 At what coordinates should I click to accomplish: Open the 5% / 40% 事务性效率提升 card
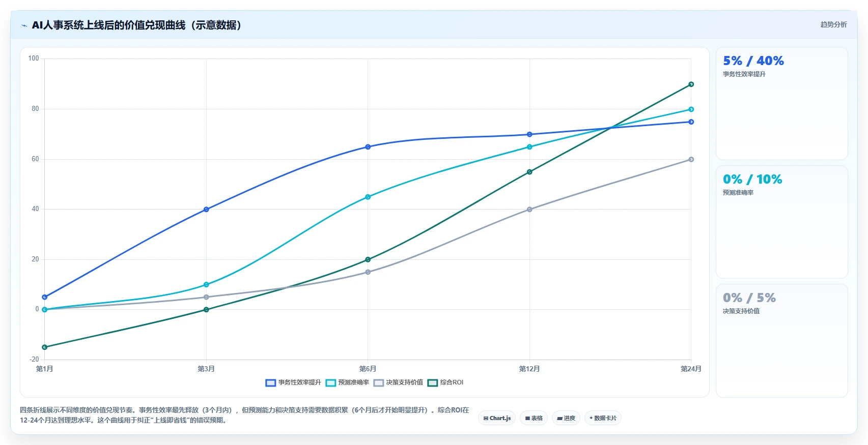[x=781, y=104]
